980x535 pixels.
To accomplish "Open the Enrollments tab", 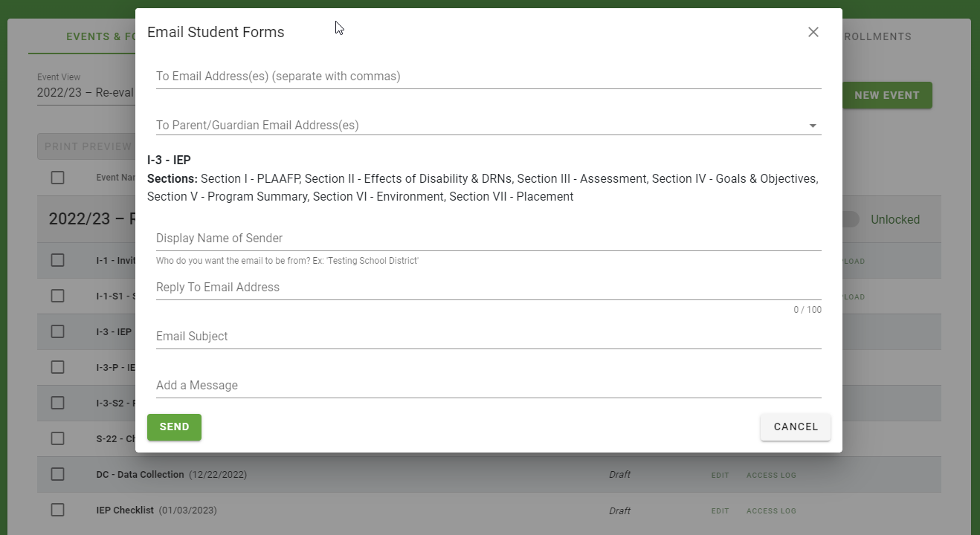I will [x=877, y=36].
